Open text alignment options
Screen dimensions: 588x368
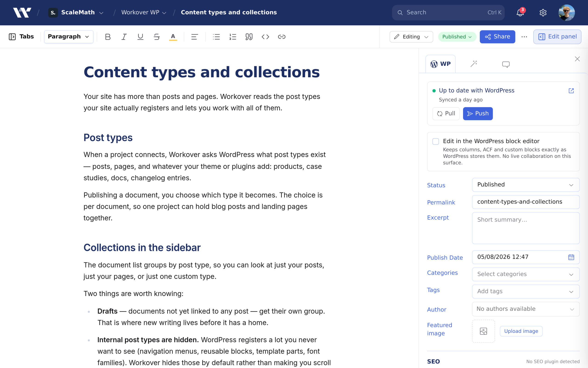point(194,37)
